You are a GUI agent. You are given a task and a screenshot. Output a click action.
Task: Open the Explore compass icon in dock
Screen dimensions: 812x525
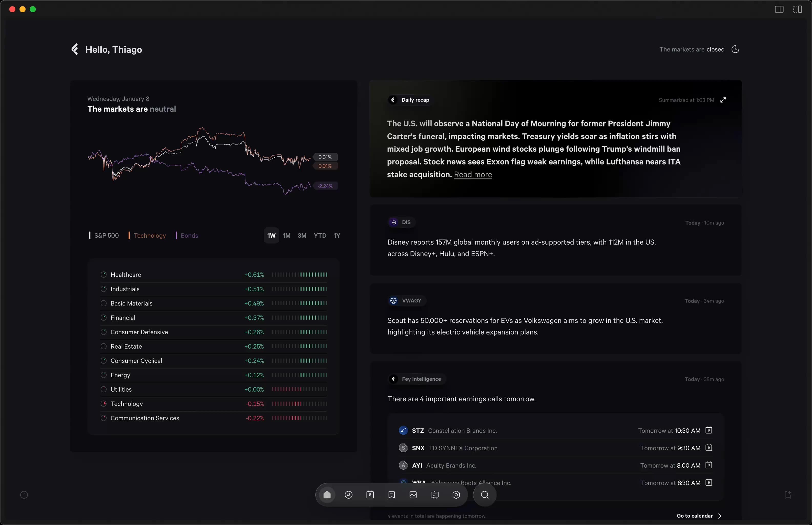[348, 495]
